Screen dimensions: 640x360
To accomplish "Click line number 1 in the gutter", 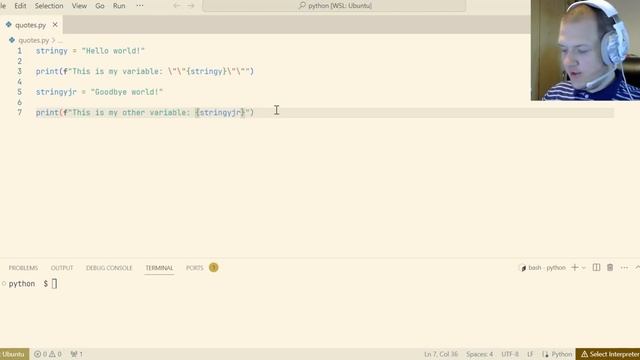I will [20, 51].
